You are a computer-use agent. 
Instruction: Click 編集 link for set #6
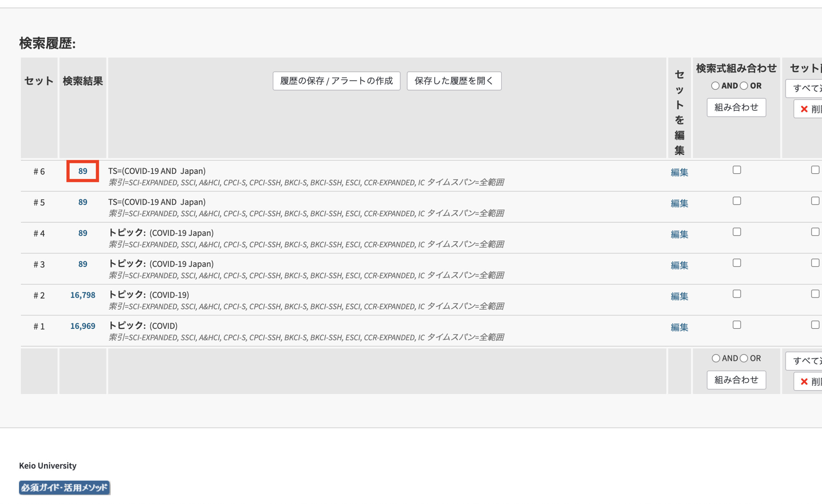click(679, 172)
